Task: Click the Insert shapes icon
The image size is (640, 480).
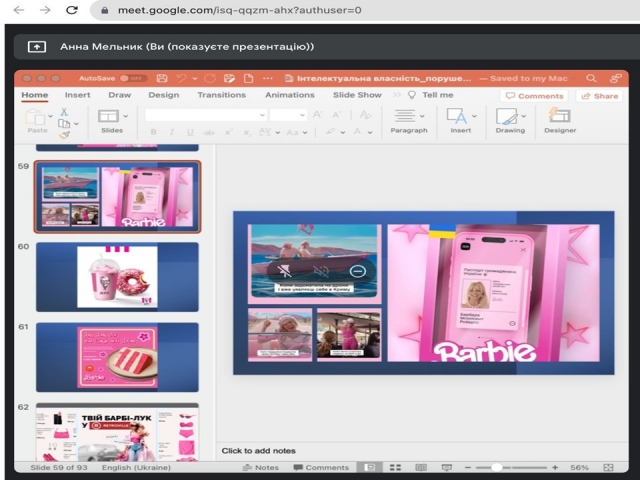Action: pyautogui.click(x=457, y=116)
